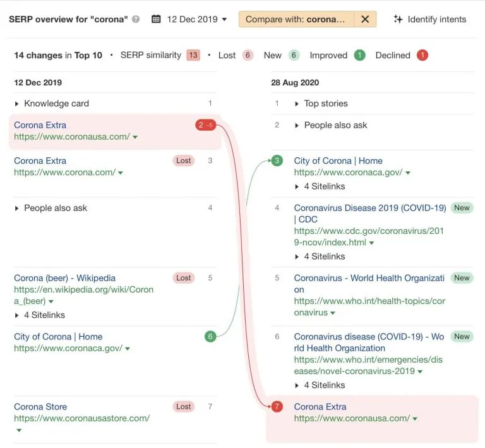Click the green position 3 badge
The image size is (485, 448).
277,160
